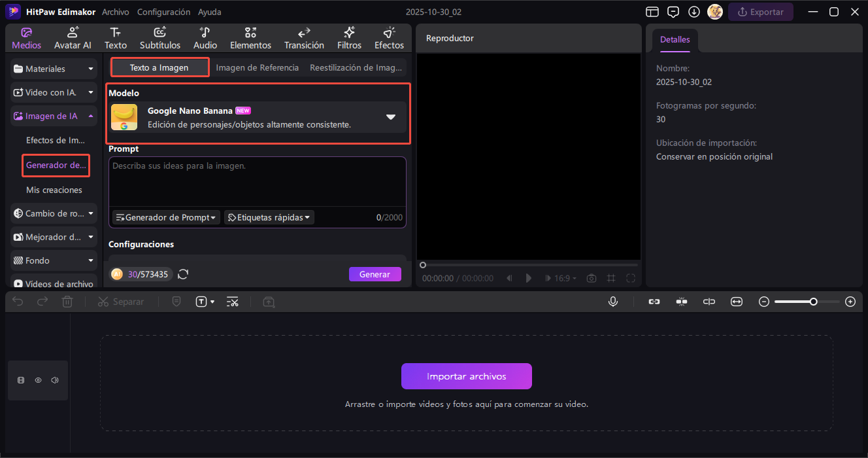Open the Google Nano Banana model dropdown
Image resolution: width=868 pixels, height=458 pixels.
[390, 117]
